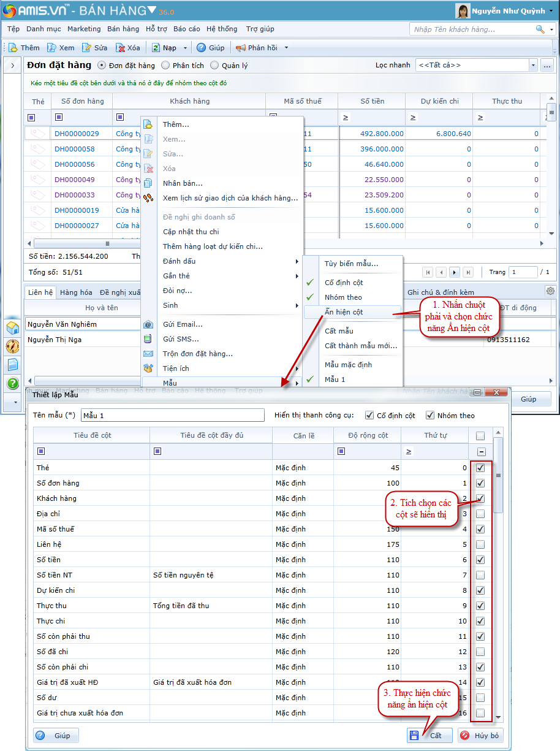Open the Lọc nhanh dropdown

pos(532,65)
